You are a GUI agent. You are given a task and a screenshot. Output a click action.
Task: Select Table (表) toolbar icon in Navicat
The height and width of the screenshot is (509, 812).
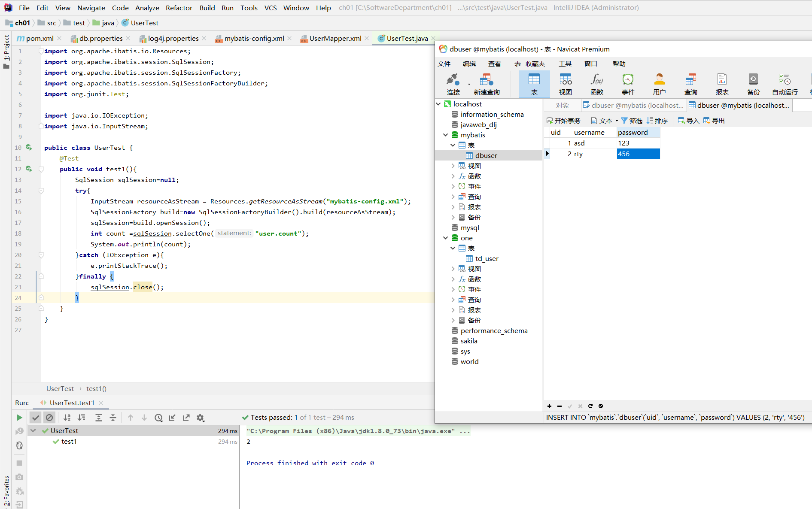coord(534,84)
